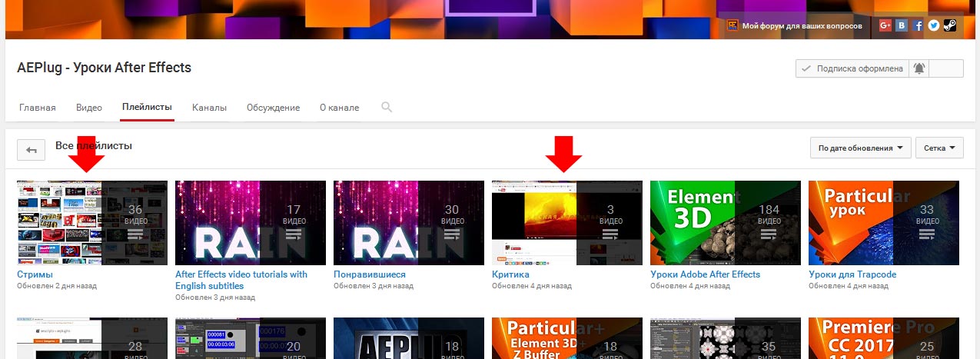The height and width of the screenshot is (359, 980).
Task: Click the Particular+ Element 3D+ Z Buffer thumbnail
Action: (x=567, y=338)
